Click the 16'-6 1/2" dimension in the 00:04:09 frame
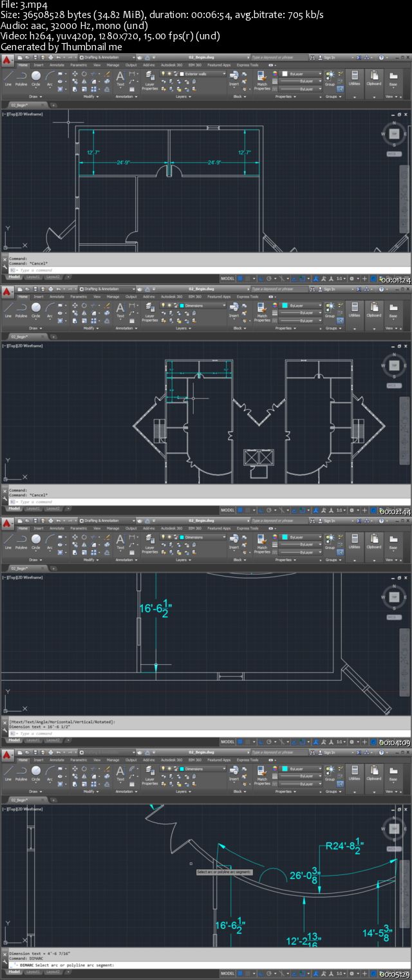This screenshot has height=980, width=412. pos(156,609)
